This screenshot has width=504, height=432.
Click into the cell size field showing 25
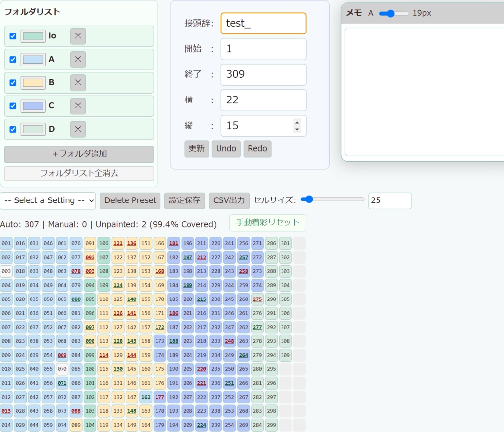coord(390,200)
